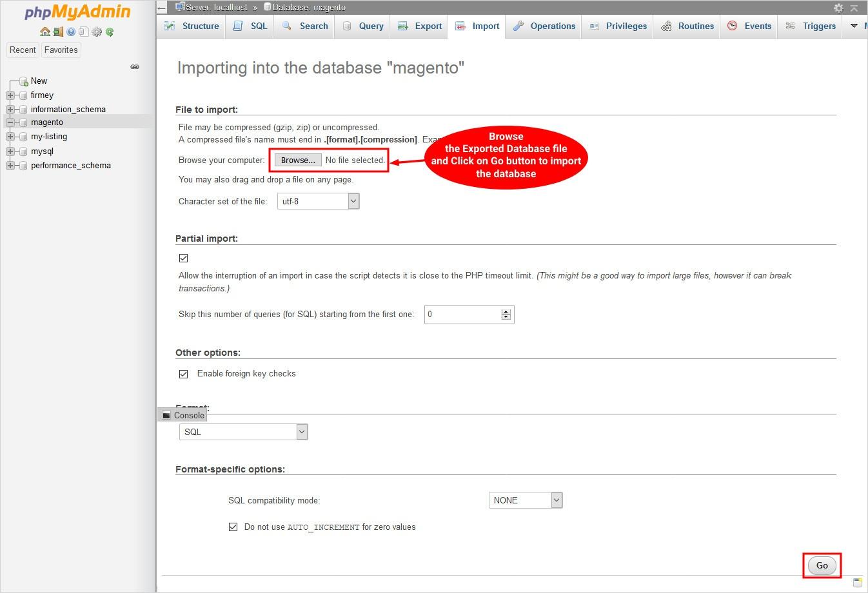
Task: Open the Triggers tab
Action: [x=811, y=26]
